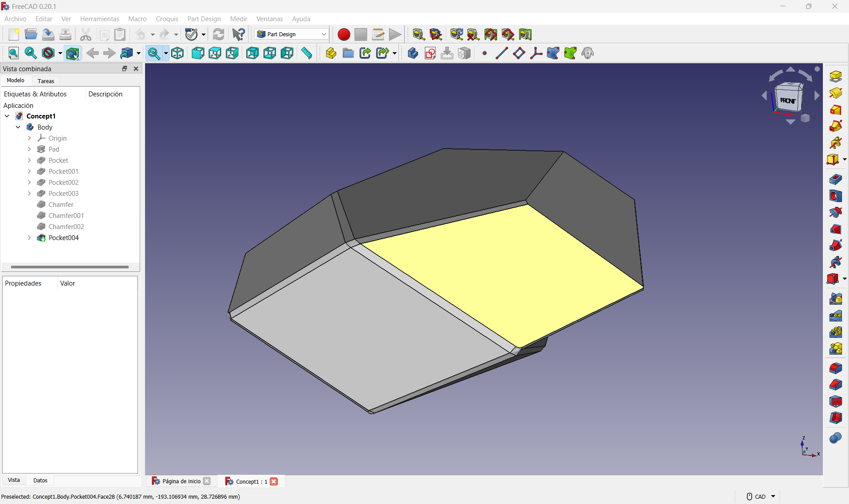This screenshot has width=849, height=504.
Task: Click the macro record red button
Action: pos(344,34)
